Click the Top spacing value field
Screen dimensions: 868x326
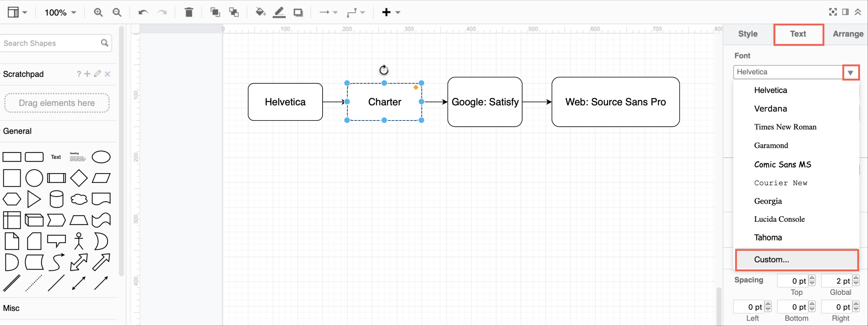pos(793,281)
